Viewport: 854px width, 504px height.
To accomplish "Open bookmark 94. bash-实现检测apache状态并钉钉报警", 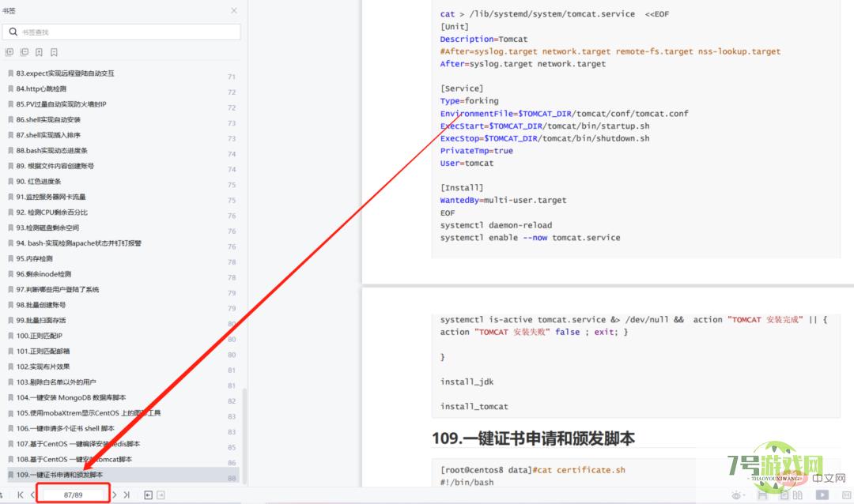I will (78, 243).
